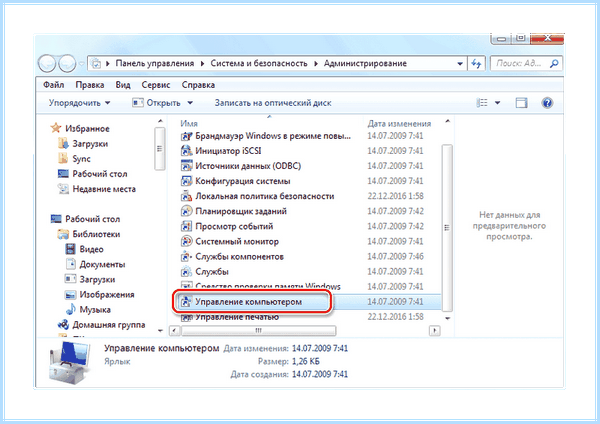The width and height of the screenshot is (600, 424).
Task: Open the Правка menu
Action: (90, 85)
